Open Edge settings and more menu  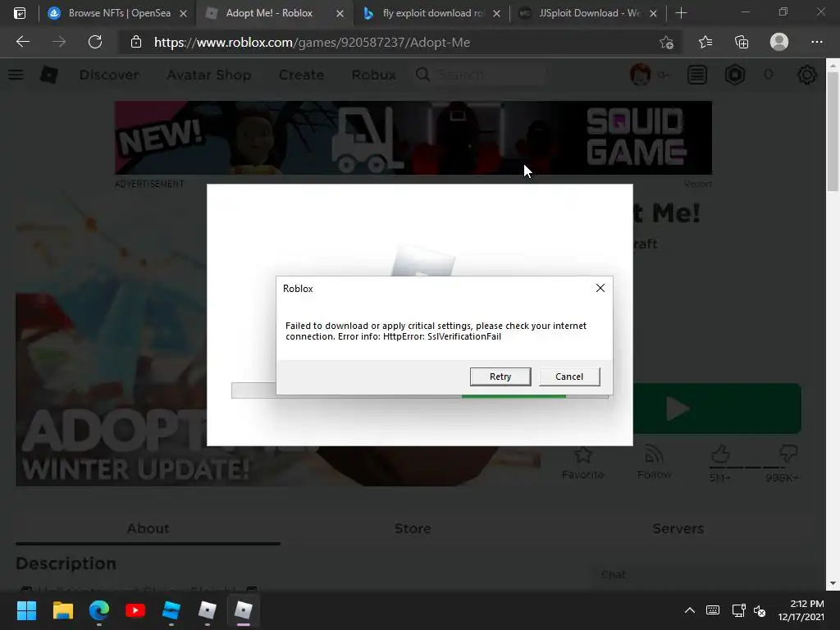(816, 42)
